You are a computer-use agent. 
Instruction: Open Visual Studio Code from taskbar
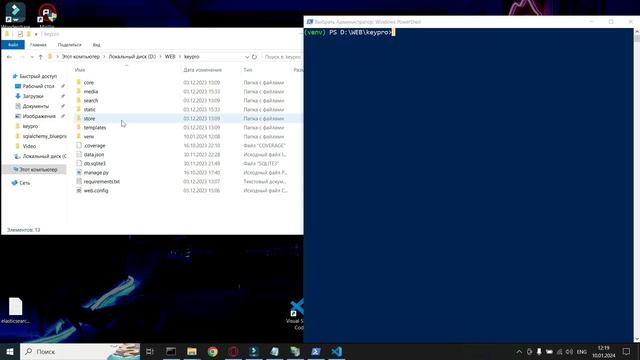(x=336, y=351)
